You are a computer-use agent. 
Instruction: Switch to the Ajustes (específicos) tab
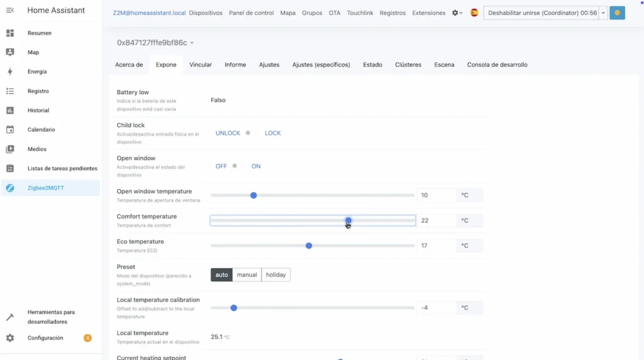321,65
